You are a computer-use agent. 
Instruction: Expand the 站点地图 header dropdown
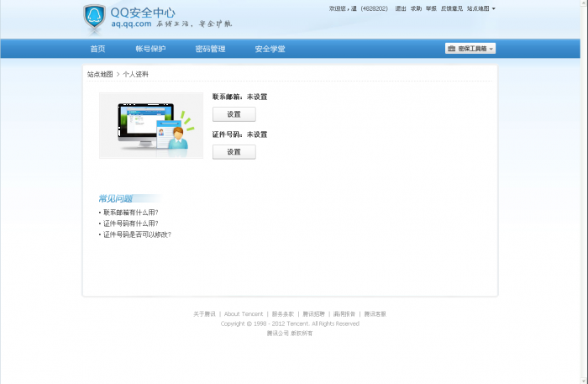click(480, 8)
